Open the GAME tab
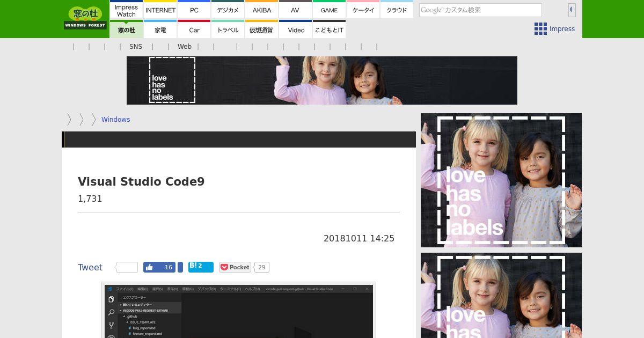 click(x=329, y=10)
